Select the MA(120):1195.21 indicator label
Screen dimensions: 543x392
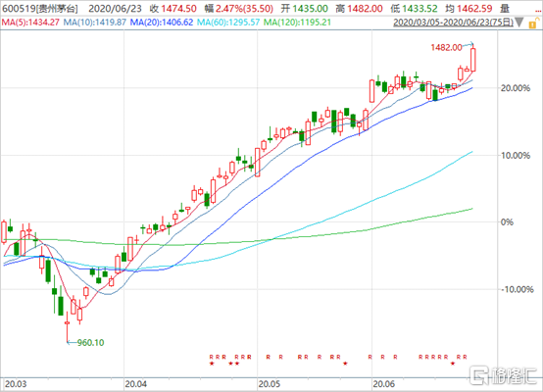coord(297,23)
